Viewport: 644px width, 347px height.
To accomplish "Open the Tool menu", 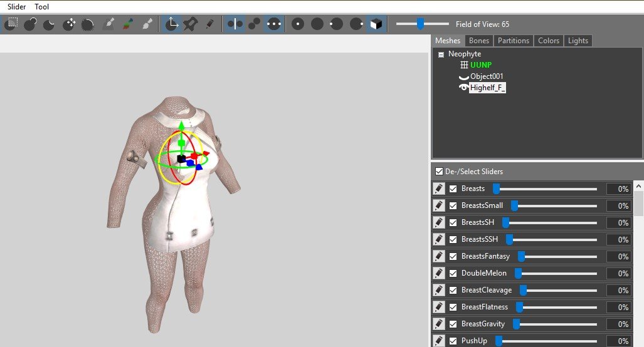I will tap(41, 7).
